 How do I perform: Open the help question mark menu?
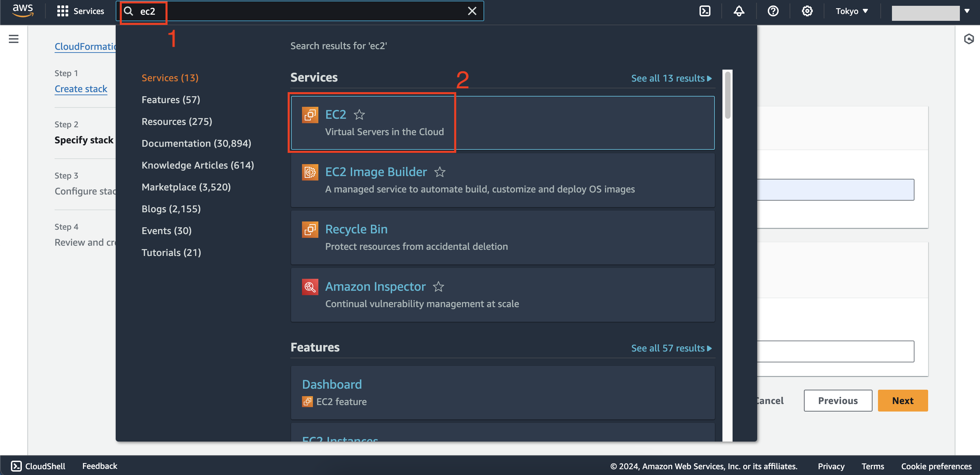(773, 11)
